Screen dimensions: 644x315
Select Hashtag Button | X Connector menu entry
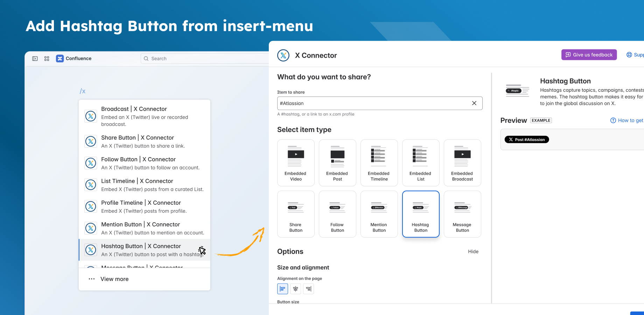pyautogui.click(x=145, y=250)
